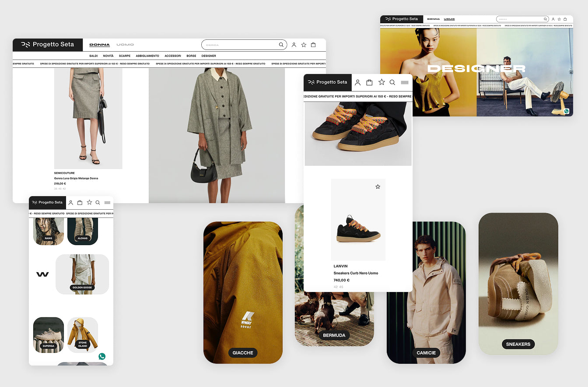Open Gonna Luna Grigio Melange Donna product
Viewport: 588px width, 387px height.
tap(76, 178)
